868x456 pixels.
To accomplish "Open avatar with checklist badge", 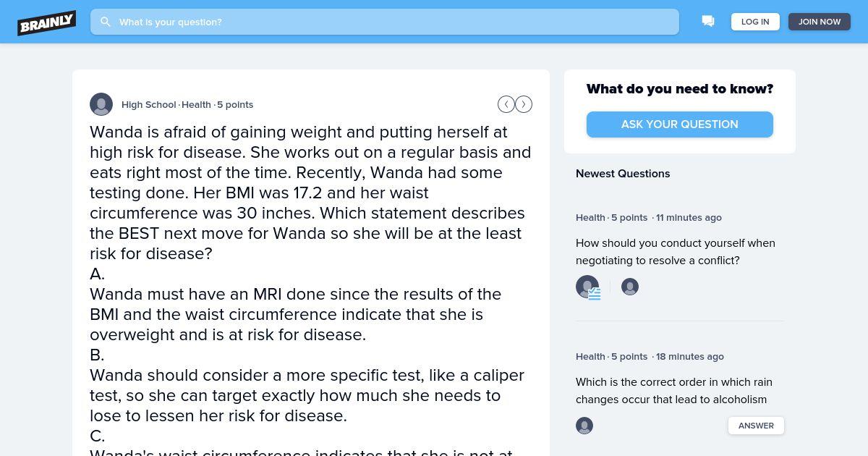I will point(587,287).
